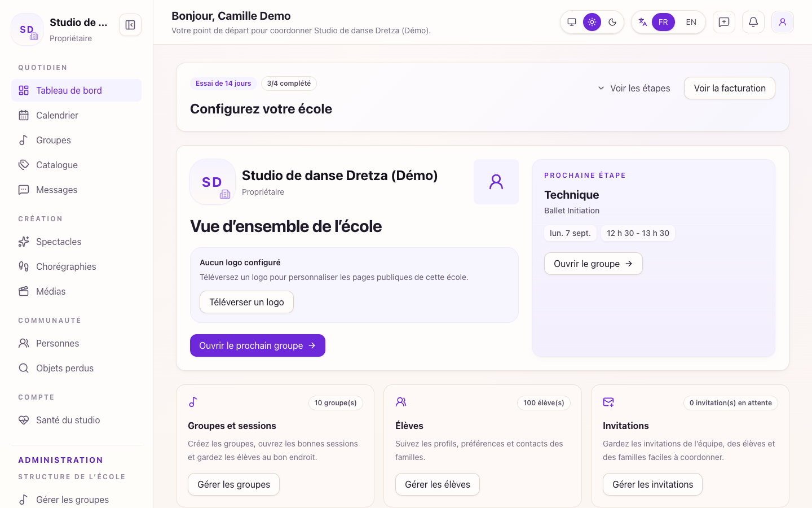Open the notifications bell
The height and width of the screenshot is (508, 812).
pyautogui.click(x=753, y=22)
